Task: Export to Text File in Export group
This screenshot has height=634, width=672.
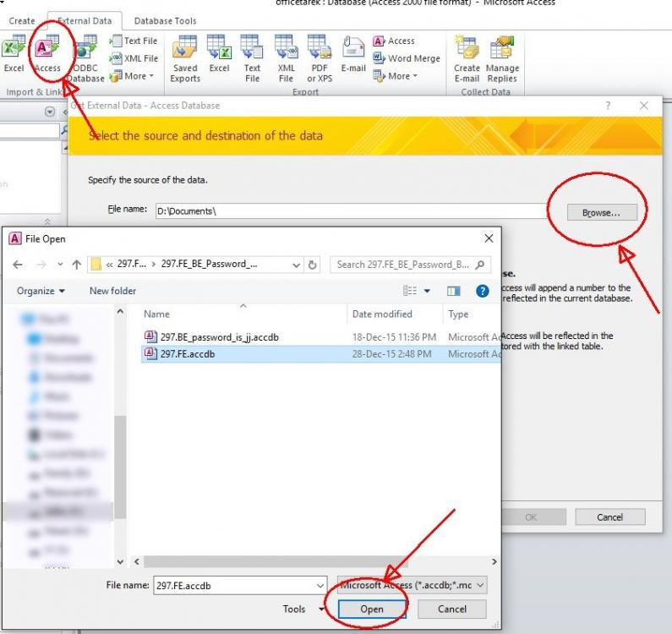Action: tap(252, 58)
